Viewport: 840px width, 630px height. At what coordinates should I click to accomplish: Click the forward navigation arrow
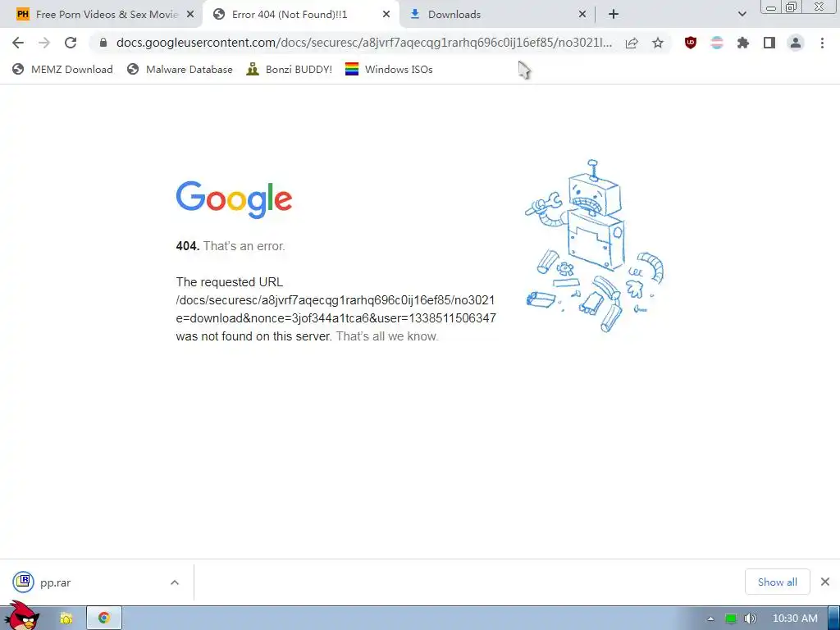click(44, 43)
